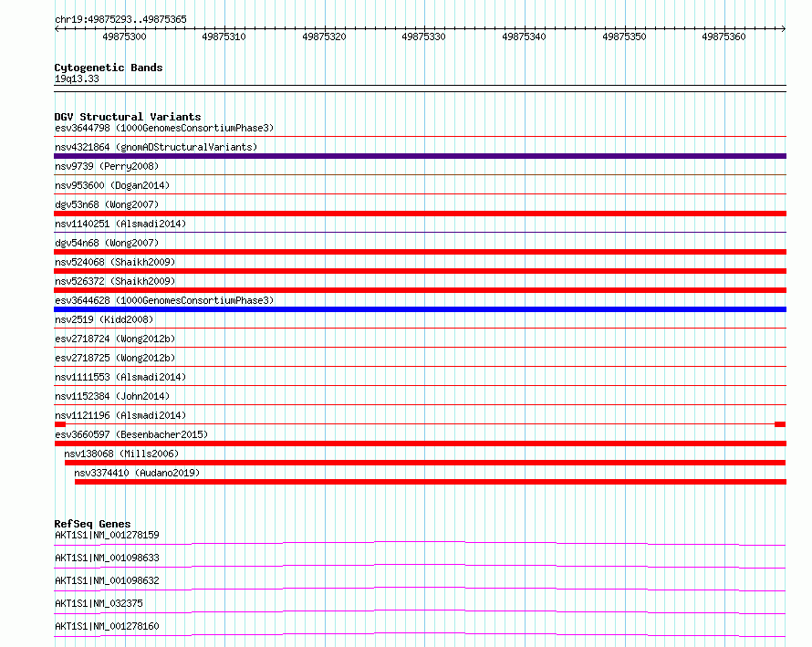Click ruler position 49875330
Screen dimensions: 812x647
[x=423, y=37]
